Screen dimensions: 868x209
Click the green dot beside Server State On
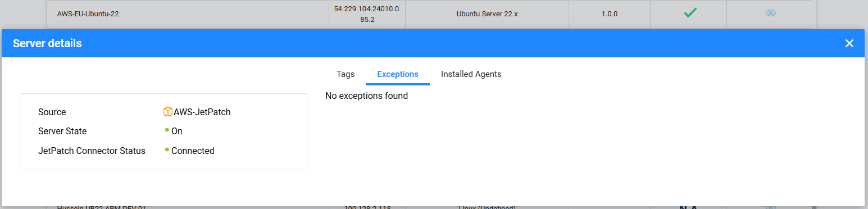[x=167, y=130]
